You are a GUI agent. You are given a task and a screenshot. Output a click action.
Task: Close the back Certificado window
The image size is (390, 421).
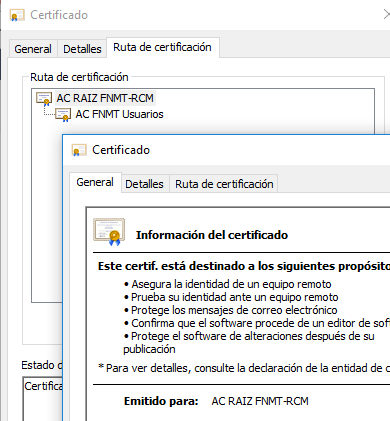pos(386,15)
